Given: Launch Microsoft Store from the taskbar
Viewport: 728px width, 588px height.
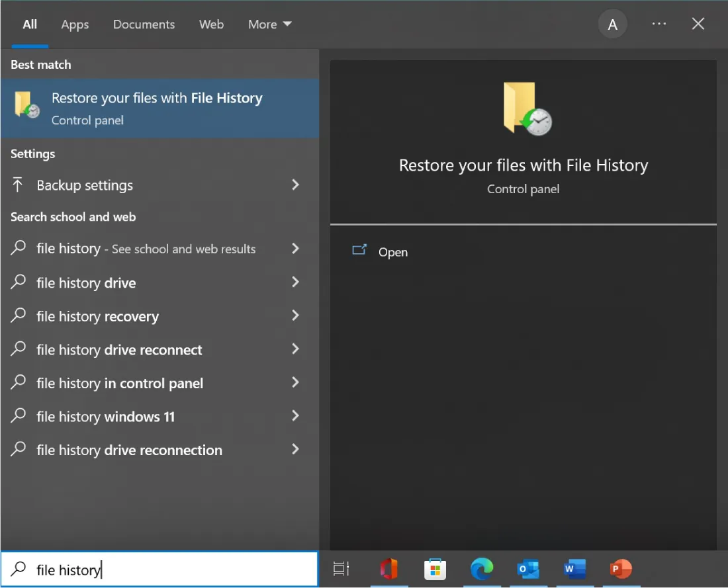Looking at the screenshot, I should [435, 569].
